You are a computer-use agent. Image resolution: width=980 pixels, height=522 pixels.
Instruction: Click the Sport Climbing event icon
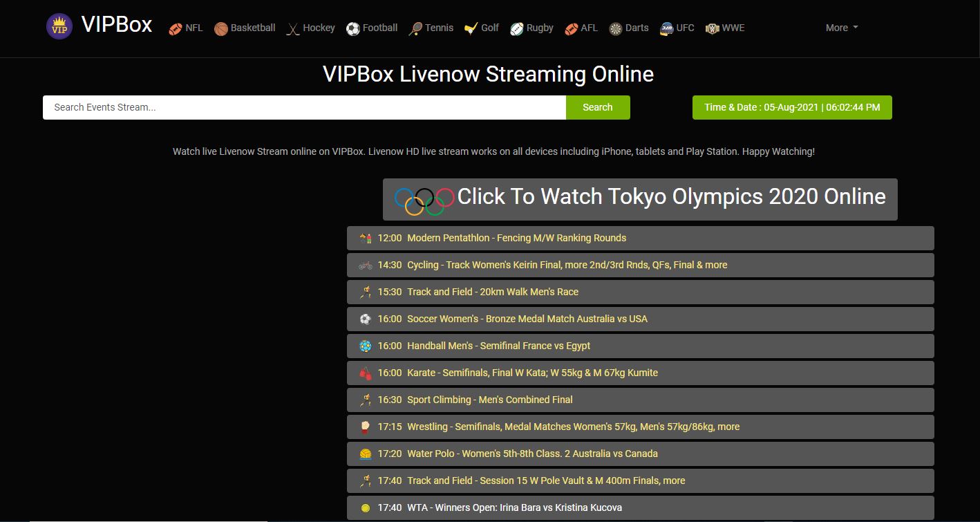(x=366, y=400)
